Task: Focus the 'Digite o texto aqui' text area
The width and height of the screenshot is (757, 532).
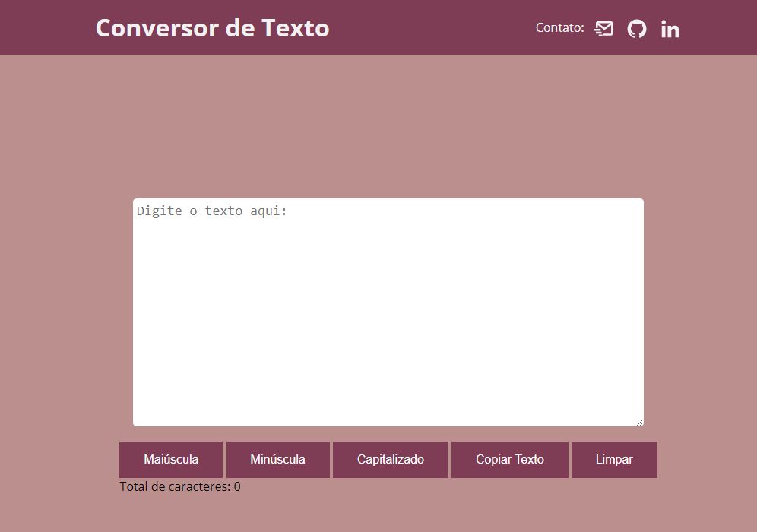Action: (388, 312)
